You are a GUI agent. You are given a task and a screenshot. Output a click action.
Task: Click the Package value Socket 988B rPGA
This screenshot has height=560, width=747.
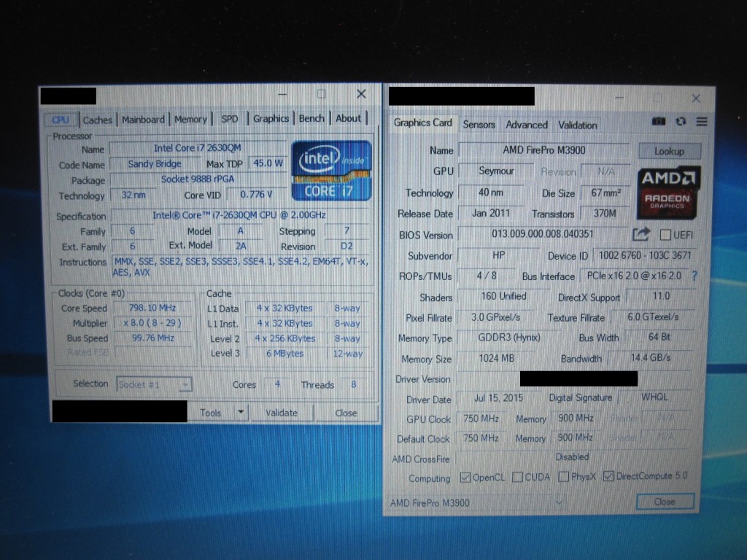[x=197, y=179]
